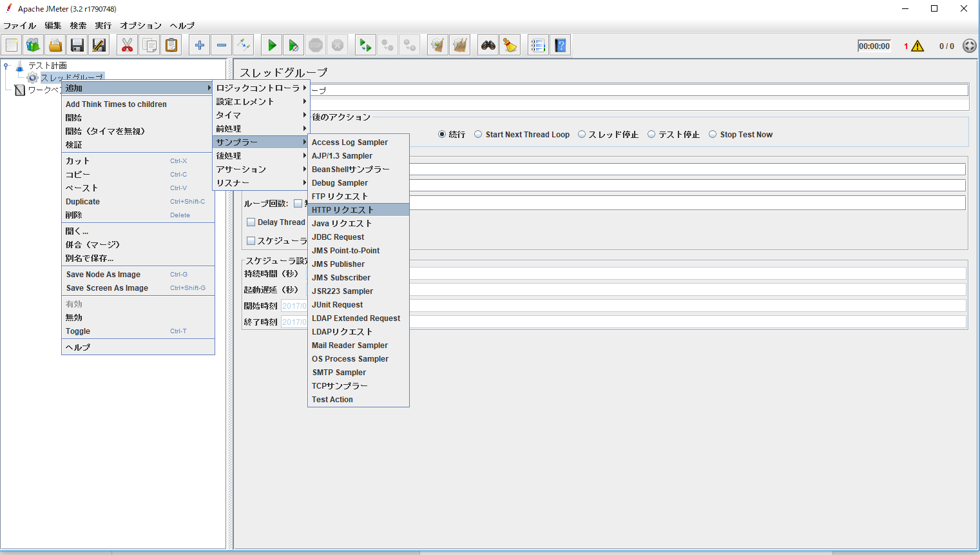The height and width of the screenshot is (555, 980).
Task: Open an existing test plan via folder icon
Action: 55,44
